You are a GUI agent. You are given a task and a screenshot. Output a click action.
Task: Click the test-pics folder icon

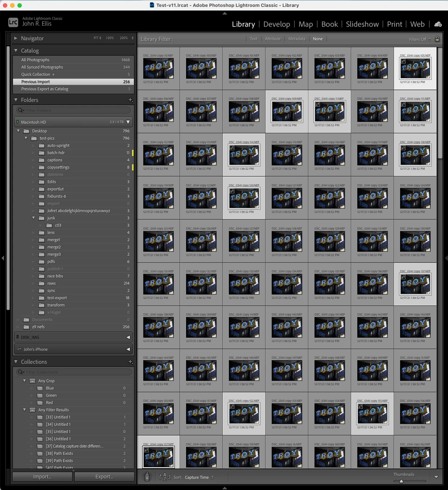coord(34,138)
